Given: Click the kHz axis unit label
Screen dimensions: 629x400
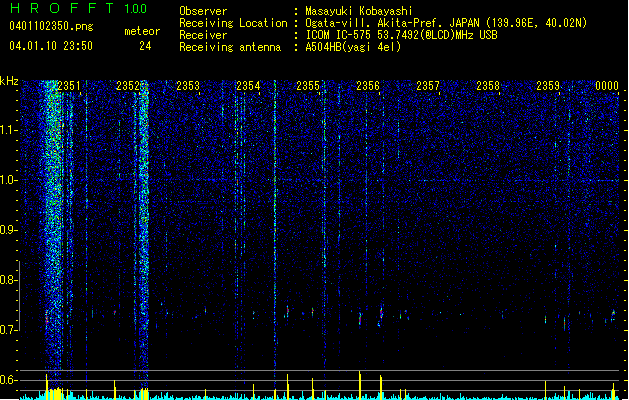Looking at the screenshot, I should pyautogui.click(x=9, y=81).
